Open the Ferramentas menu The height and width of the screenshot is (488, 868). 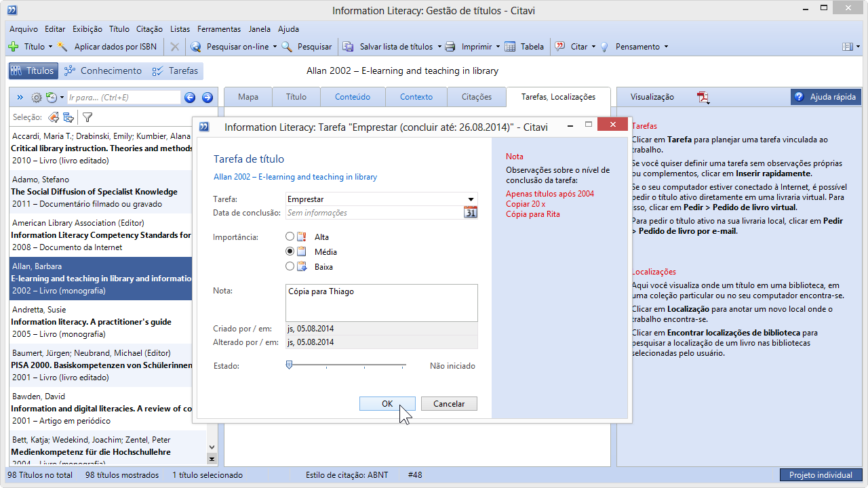coord(219,29)
